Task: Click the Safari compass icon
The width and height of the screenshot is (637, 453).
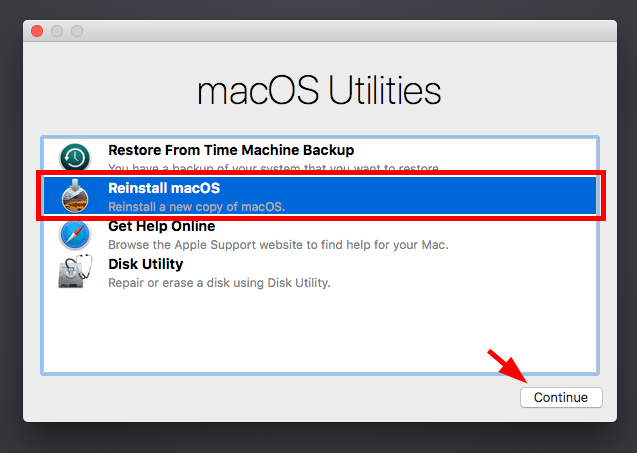Action: pos(75,235)
